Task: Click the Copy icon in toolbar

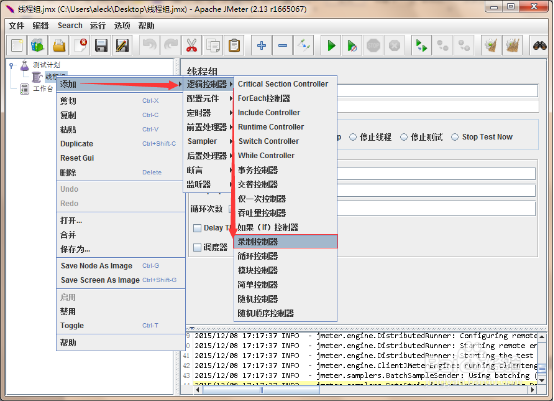Action: (x=213, y=46)
